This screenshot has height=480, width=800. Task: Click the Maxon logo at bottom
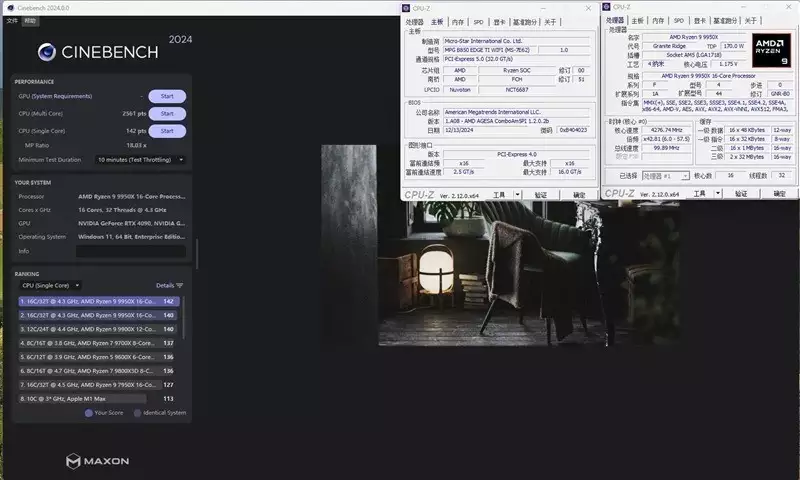(97, 461)
